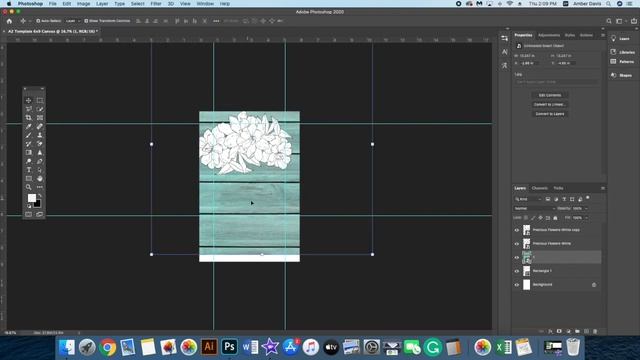
Task: Click the lock icon on Background layer
Action: (x=594, y=285)
